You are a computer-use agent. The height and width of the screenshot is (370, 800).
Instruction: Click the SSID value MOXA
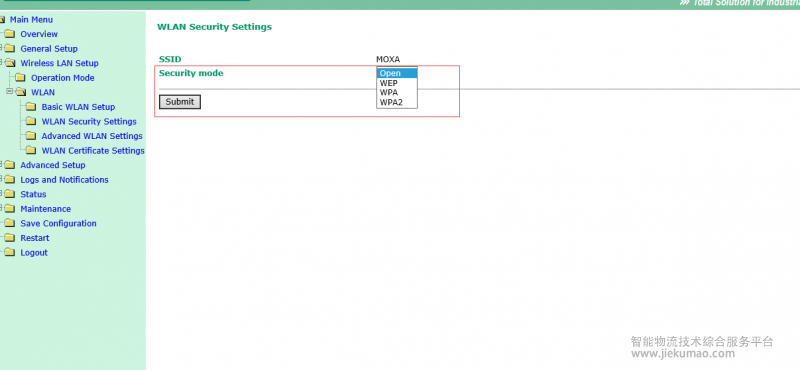[x=388, y=59]
